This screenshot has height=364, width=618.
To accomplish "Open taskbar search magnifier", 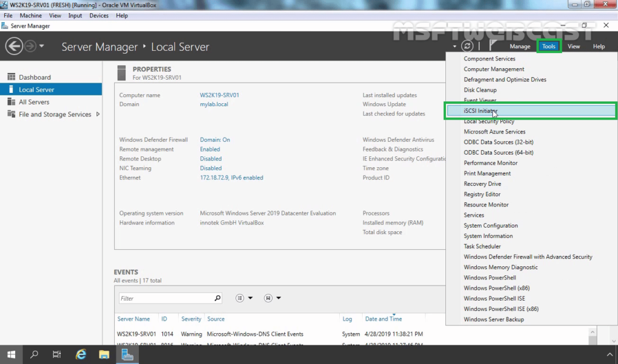I will click(x=34, y=354).
